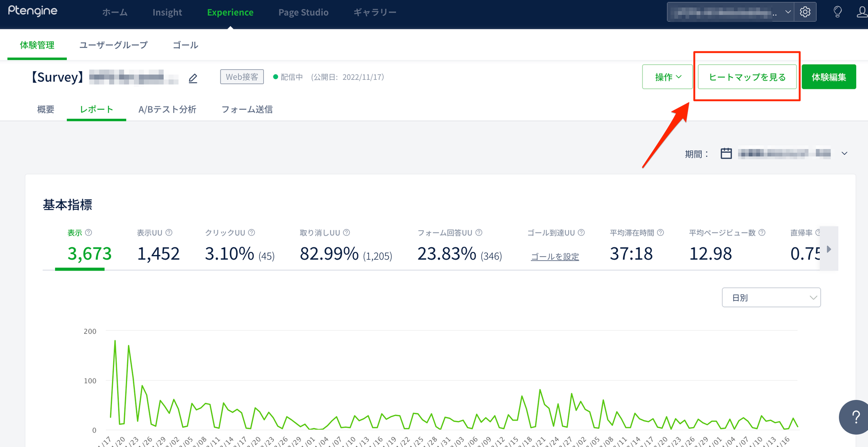
Task: Select the フォーム送信 tab
Action: pyautogui.click(x=247, y=109)
